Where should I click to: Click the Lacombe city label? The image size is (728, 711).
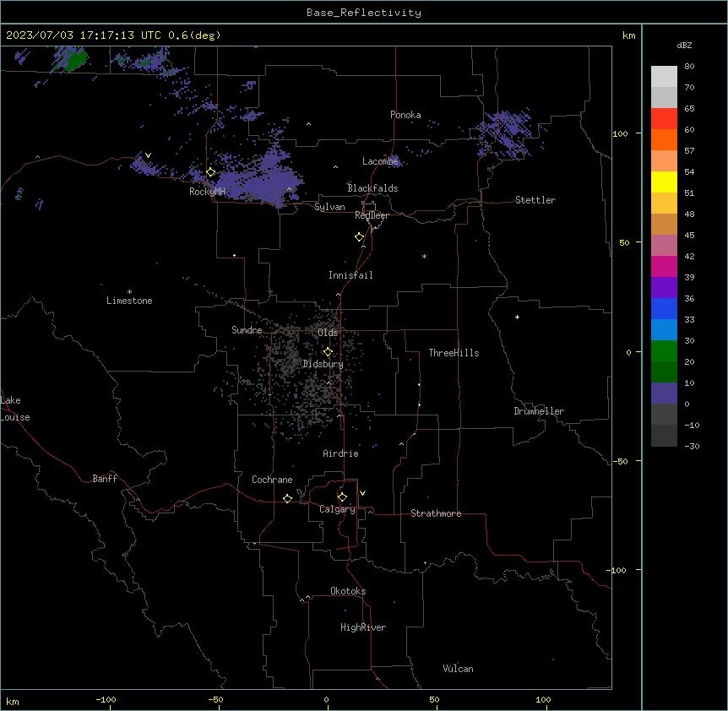point(380,161)
